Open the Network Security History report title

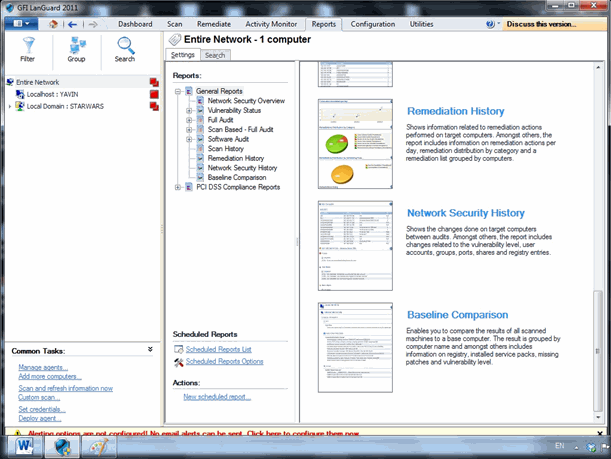click(x=466, y=213)
